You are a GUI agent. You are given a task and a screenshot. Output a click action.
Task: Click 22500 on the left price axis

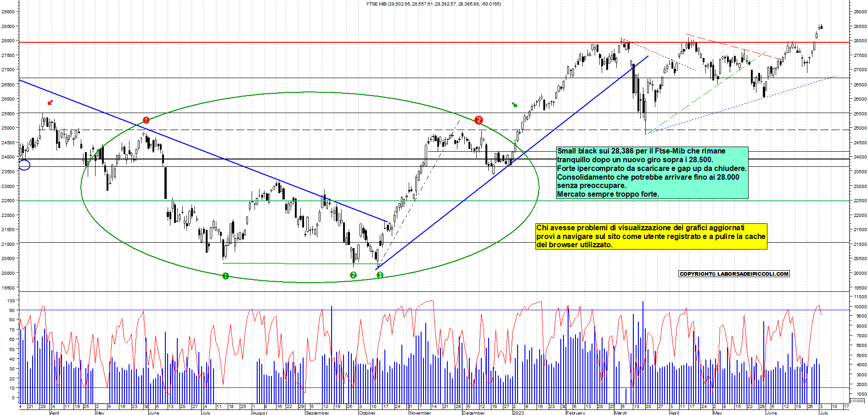(x=7, y=200)
